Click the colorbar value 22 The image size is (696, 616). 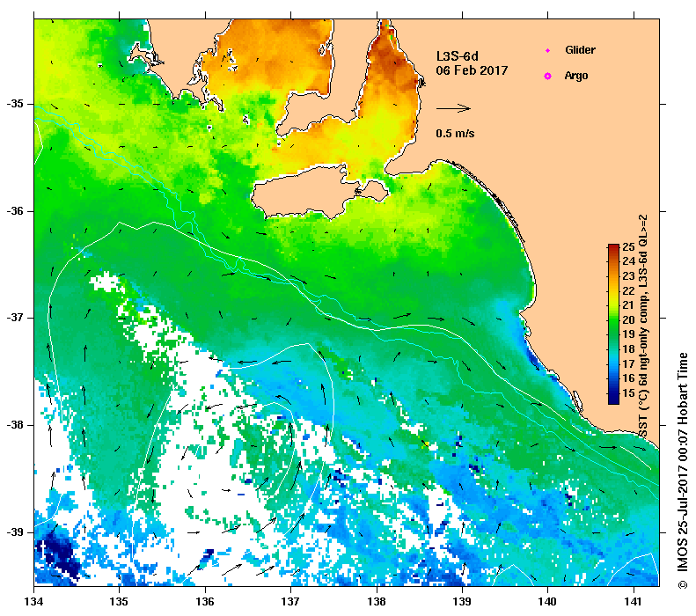tap(628, 290)
